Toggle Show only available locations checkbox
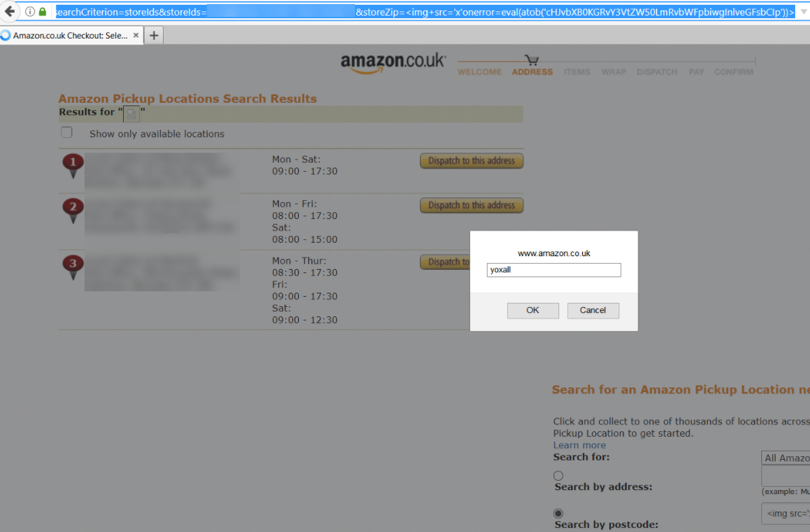 (67, 132)
